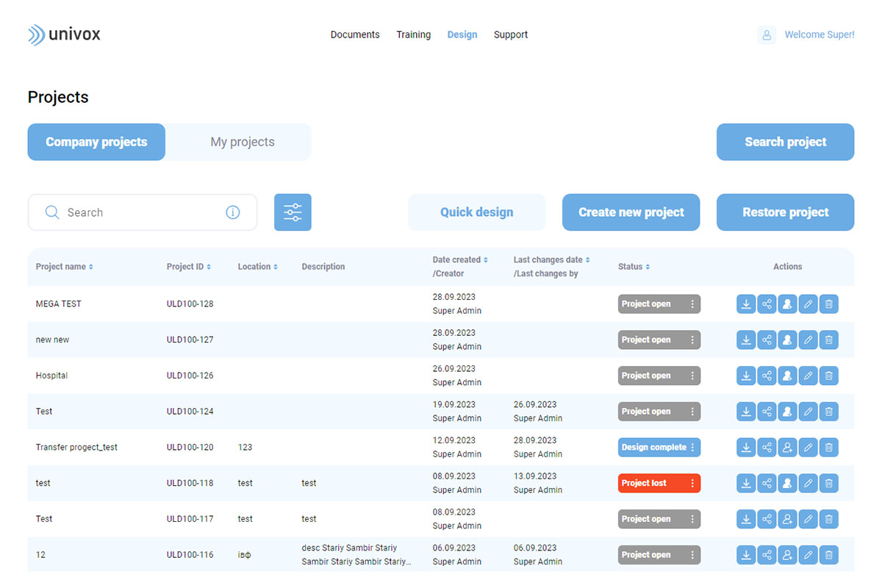
Task: Click the search info icon
Action: tap(233, 212)
